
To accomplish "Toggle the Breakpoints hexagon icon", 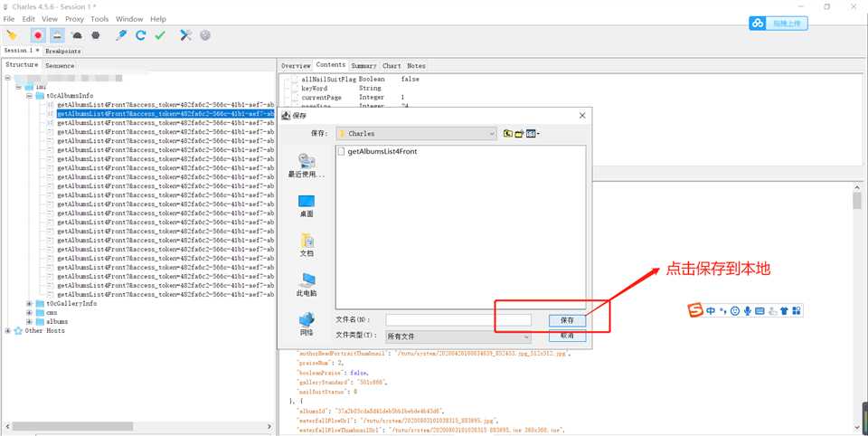I will coord(96,35).
